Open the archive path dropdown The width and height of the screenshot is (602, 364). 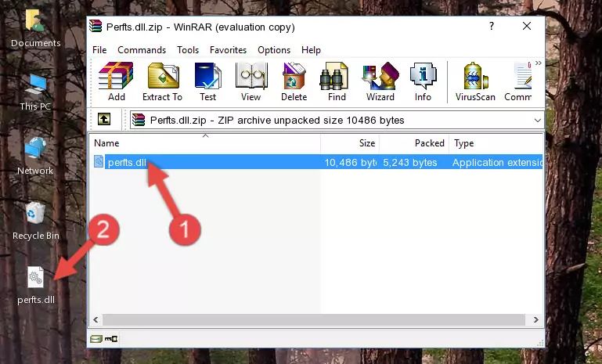click(x=538, y=121)
